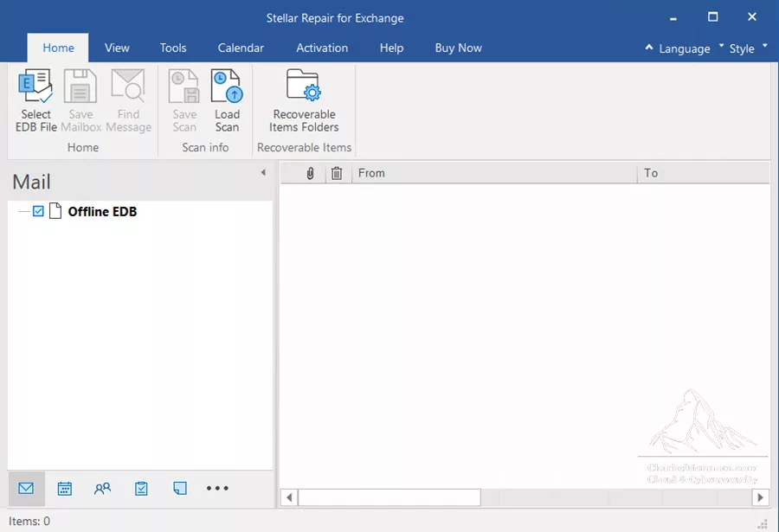Click the Save Scan icon
This screenshot has height=532, width=779.
point(184,87)
